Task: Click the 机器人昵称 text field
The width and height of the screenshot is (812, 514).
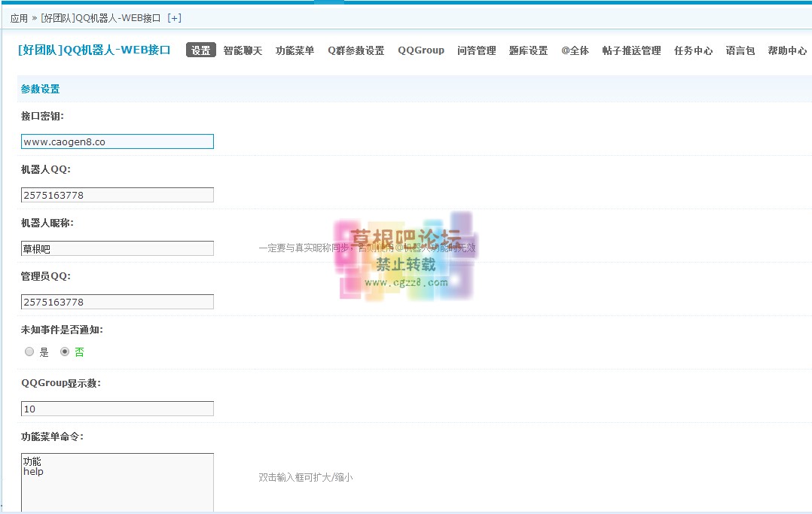Action: [x=118, y=248]
